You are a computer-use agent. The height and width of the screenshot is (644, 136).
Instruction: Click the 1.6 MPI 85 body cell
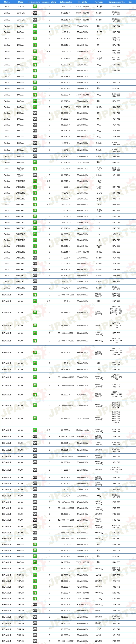99,246
